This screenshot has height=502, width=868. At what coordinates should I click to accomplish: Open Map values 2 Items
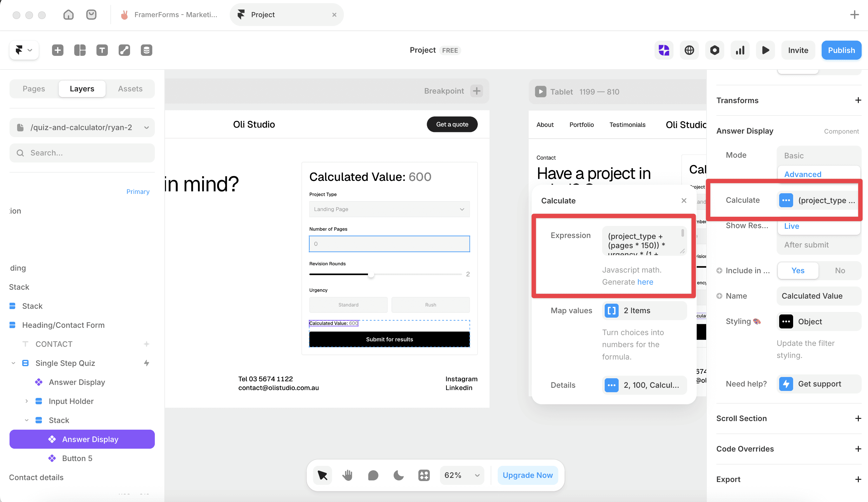click(644, 311)
